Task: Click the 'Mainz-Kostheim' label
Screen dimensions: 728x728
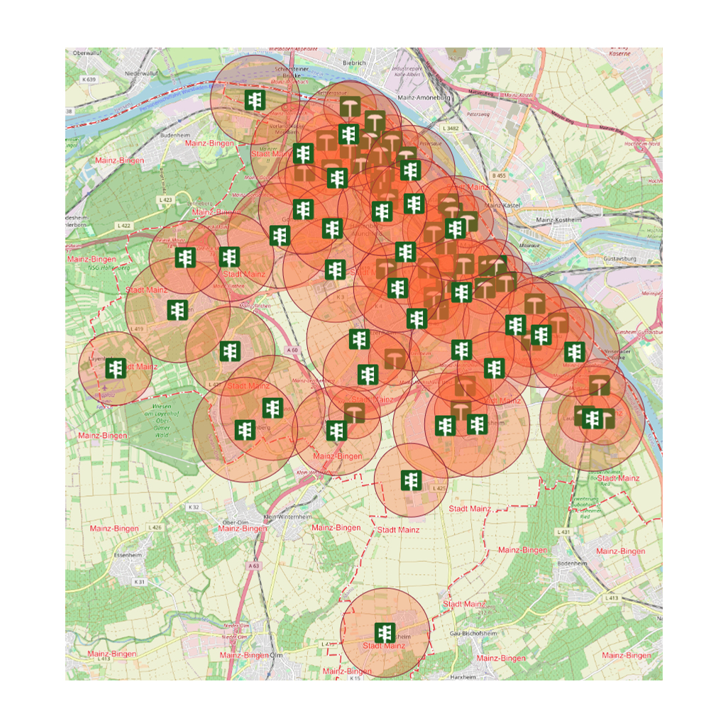Action: coord(558,220)
